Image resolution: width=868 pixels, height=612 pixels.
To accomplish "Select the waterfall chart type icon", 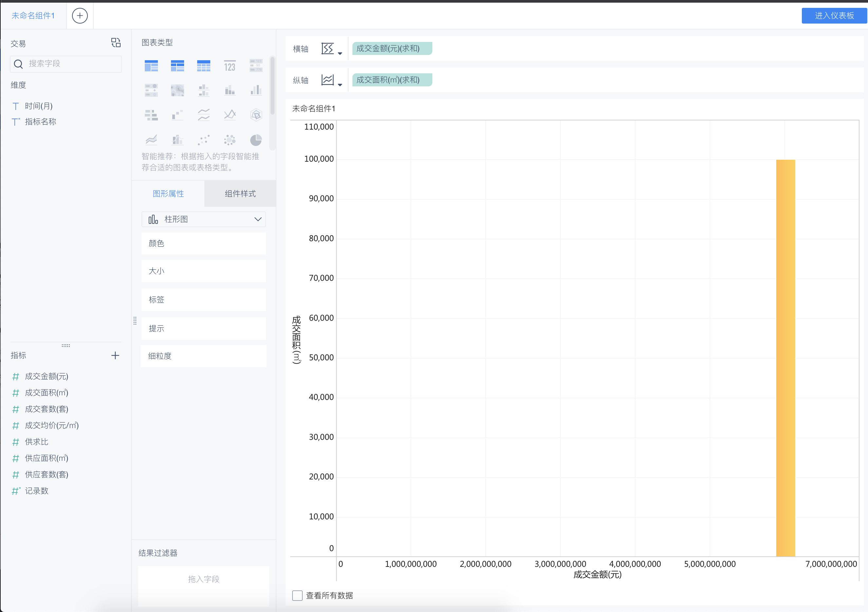I will click(177, 115).
